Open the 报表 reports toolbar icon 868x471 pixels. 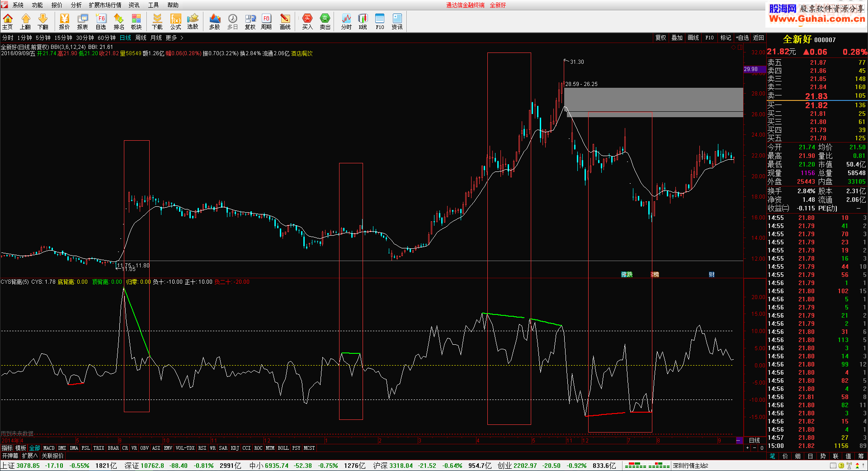coord(83,21)
